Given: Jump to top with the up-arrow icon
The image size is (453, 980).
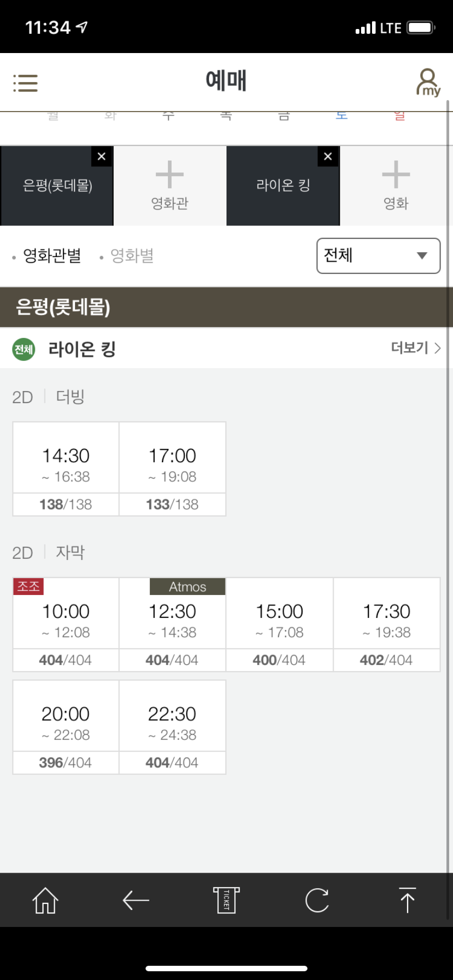Looking at the screenshot, I should click(x=407, y=900).
